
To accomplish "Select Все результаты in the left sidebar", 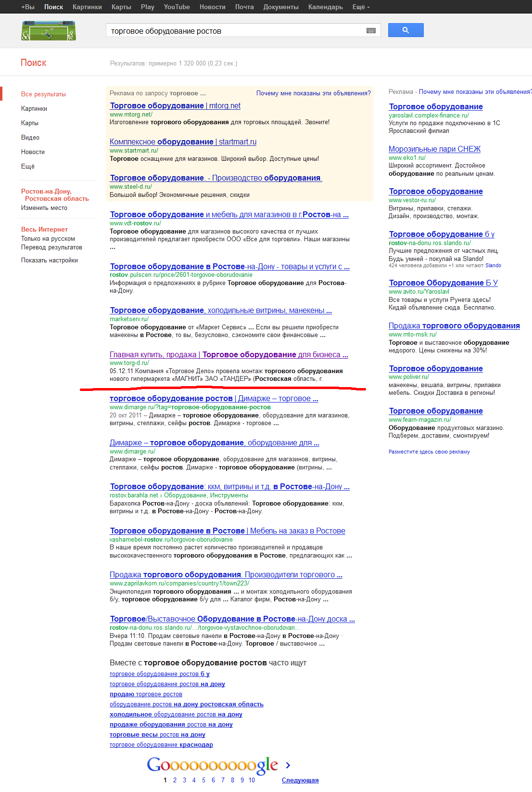I will [43, 94].
